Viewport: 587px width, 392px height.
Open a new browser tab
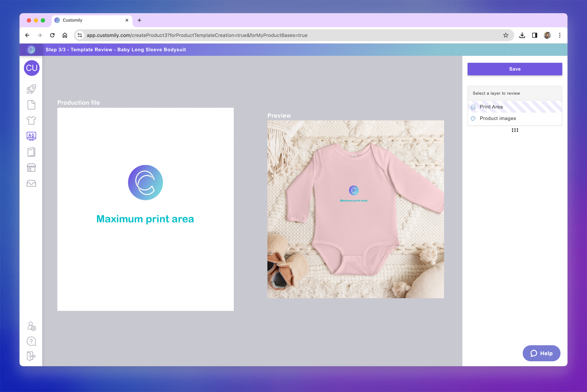pos(139,20)
